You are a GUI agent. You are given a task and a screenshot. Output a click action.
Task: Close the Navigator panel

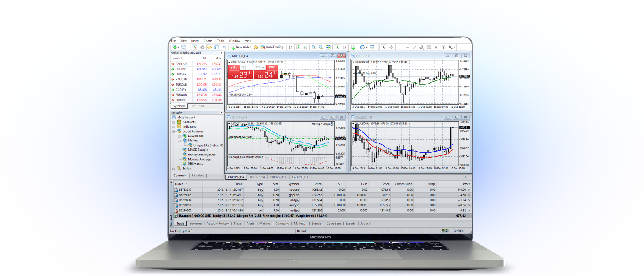pyautogui.click(x=221, y=112)
